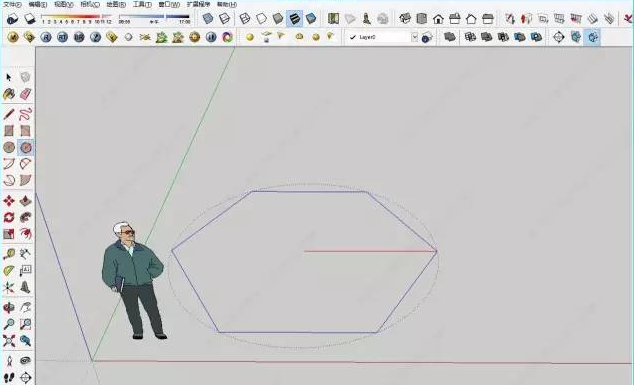Select the Eraser tool
Screen dimensions: 634x385
pyautogui.click(x=25, y=94)
